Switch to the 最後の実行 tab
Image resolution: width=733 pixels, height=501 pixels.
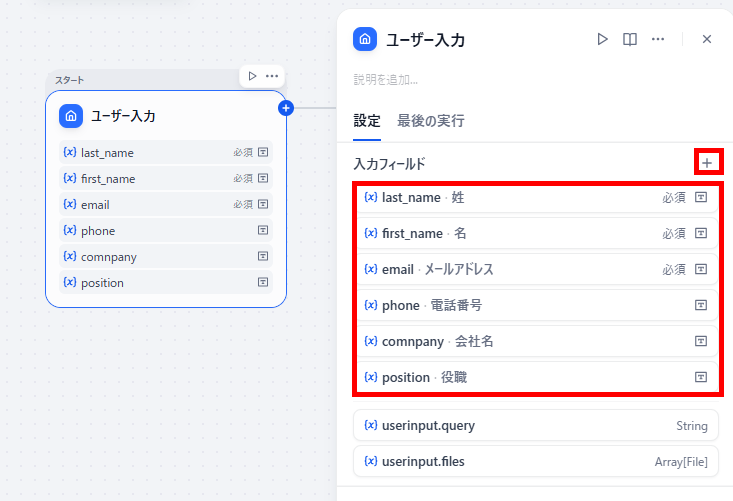pos(431,121)
